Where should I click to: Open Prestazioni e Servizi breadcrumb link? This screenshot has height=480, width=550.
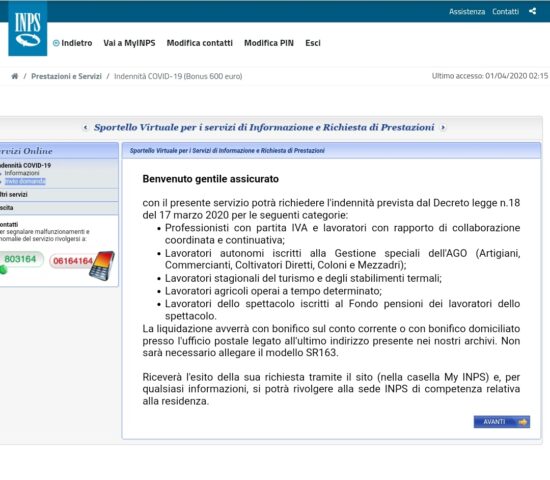pos(66,76)
